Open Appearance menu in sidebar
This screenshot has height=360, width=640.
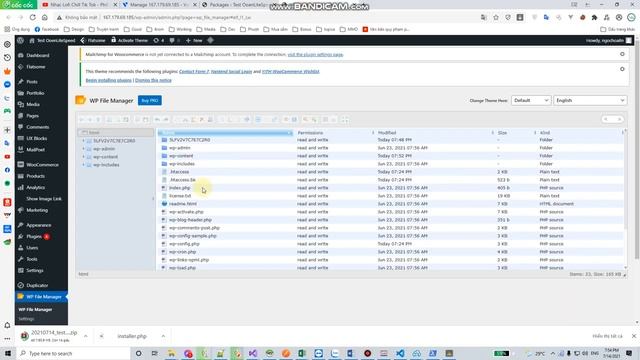(39, 225)
